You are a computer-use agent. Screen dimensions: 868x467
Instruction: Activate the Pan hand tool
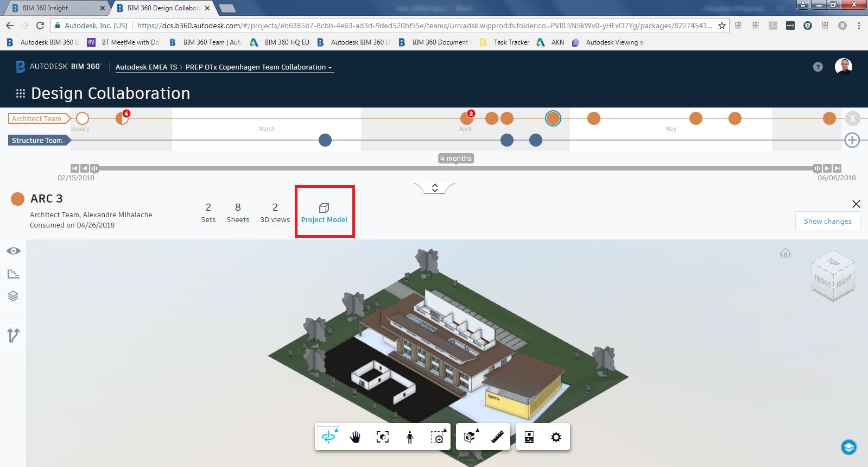pyautogui.click(x=355, y=437)
